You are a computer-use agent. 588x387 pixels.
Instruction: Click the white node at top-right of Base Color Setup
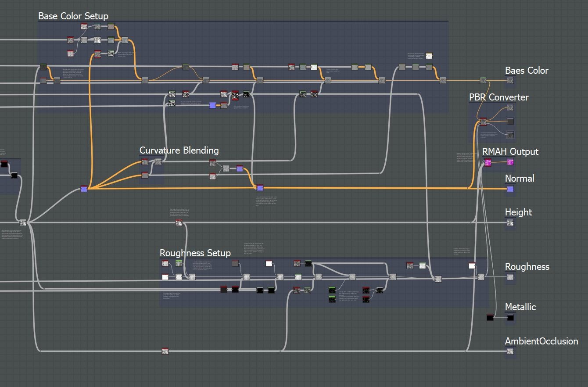pyautogui.click(x=429, y=56)
